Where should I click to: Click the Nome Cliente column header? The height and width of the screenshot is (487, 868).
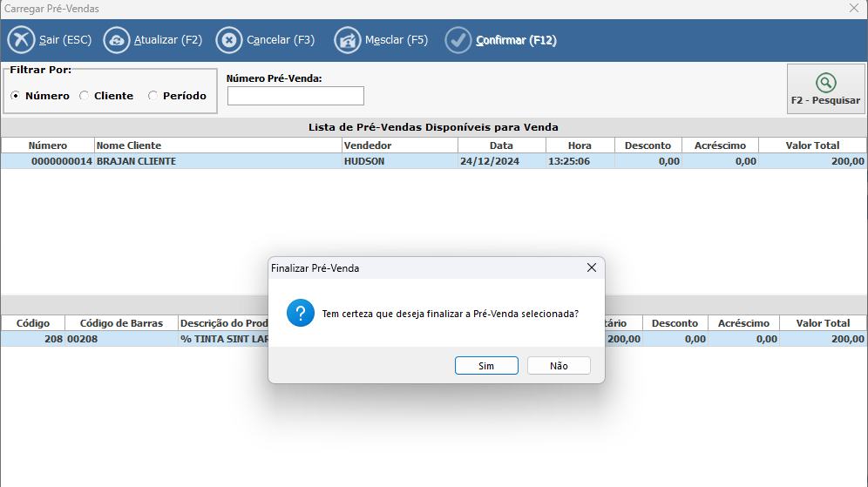[x=218, y=145]
